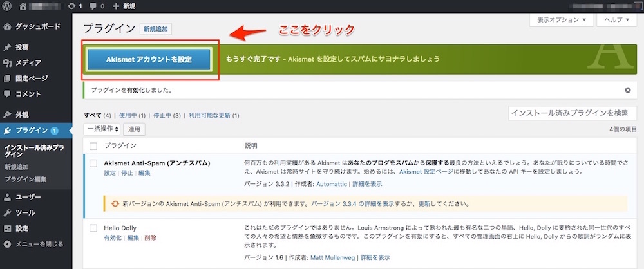
Task: Click the pages icon beside 固定ページ
Action: tap(7, 79)
